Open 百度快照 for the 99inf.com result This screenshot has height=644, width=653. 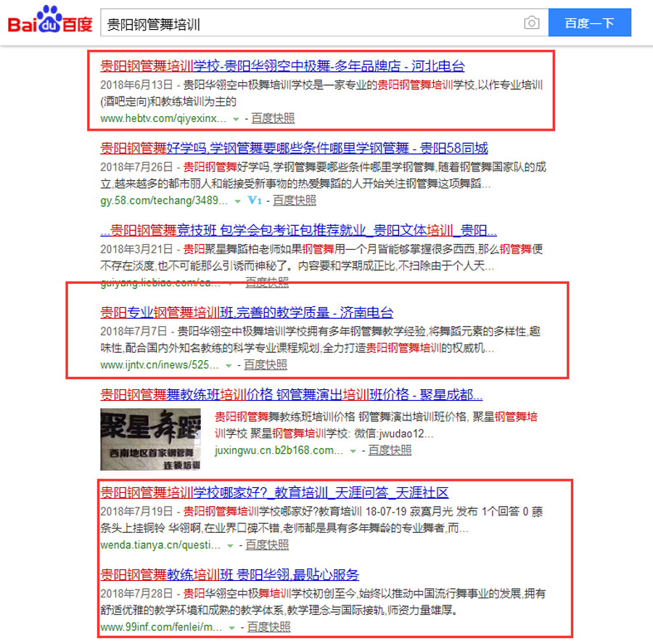tap(268, 627)
